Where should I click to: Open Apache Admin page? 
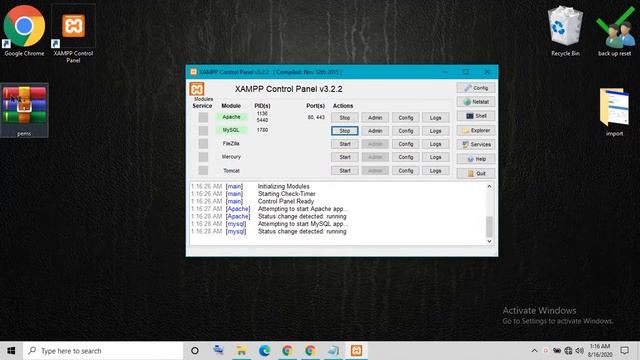point(375,118)
